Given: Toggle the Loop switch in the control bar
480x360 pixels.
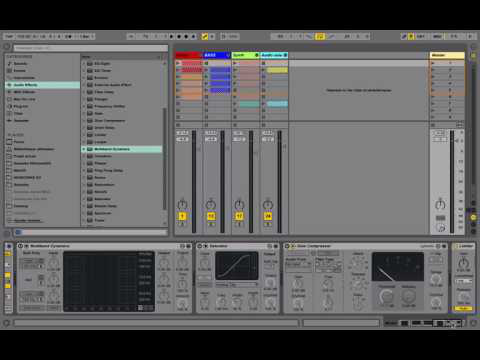Looking at the screenshot, I should (x=320, y=36).
